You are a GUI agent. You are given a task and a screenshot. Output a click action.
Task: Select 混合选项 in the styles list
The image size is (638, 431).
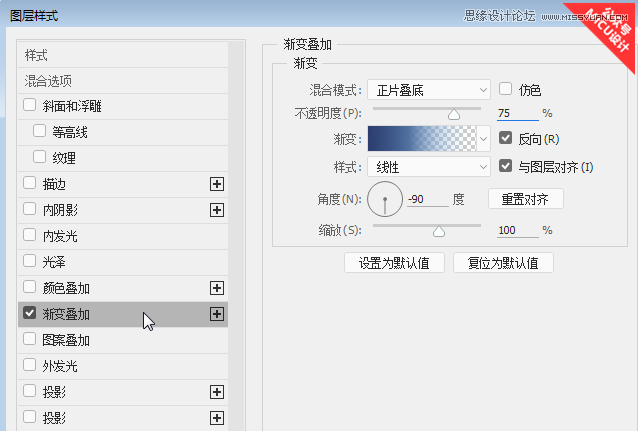tap(48, 80)
